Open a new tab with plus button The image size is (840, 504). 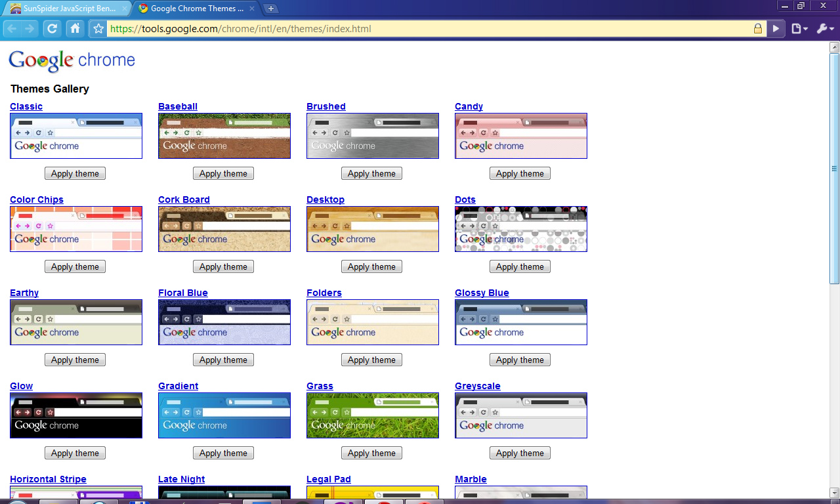tap(270, 9)
